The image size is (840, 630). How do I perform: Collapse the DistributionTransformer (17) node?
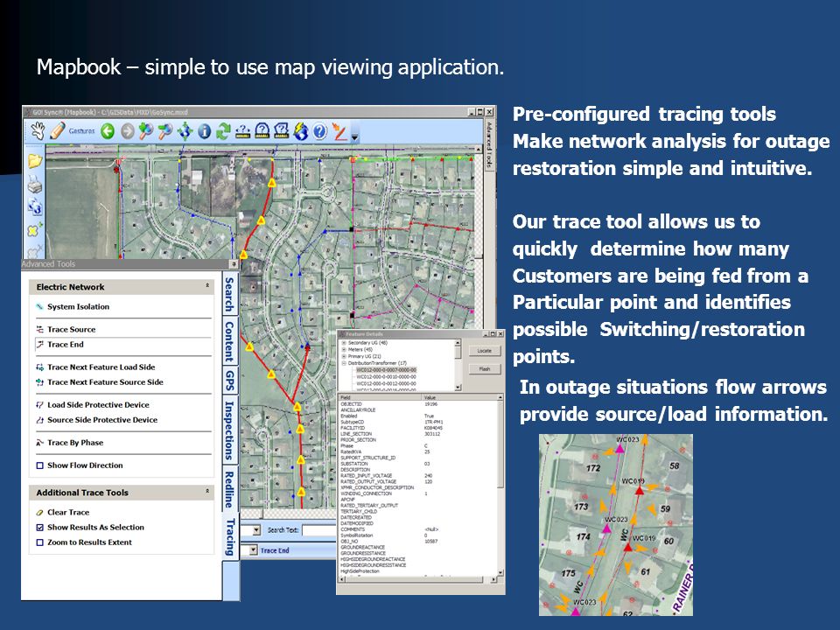click(344, 363)
